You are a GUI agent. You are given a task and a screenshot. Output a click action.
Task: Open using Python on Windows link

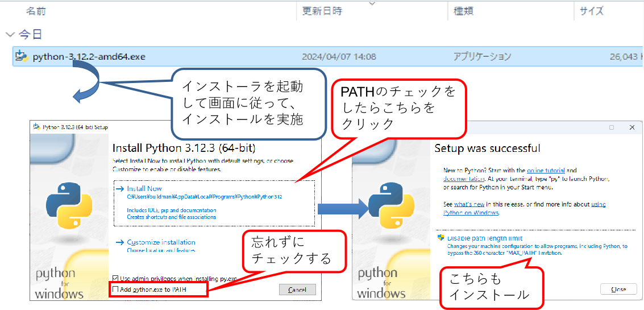[x=471, y=213]
